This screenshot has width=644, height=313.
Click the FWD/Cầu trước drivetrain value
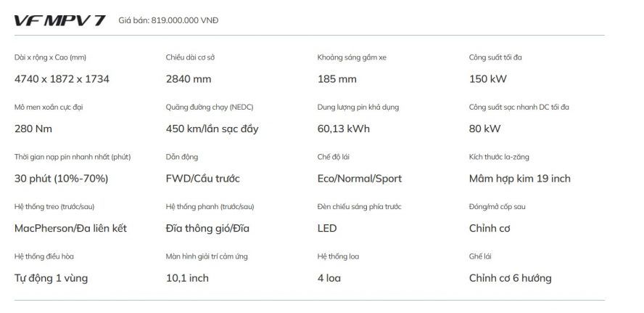(202, 179)
